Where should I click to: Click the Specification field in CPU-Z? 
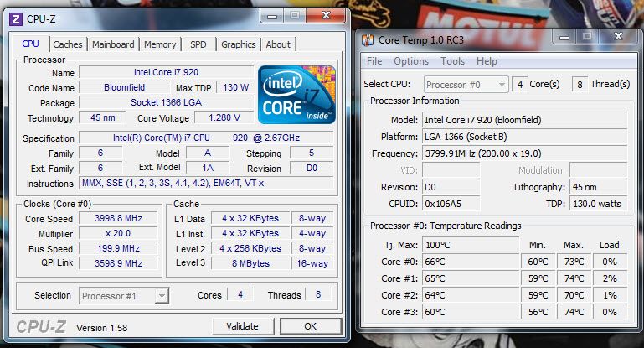tap(206, 138)
